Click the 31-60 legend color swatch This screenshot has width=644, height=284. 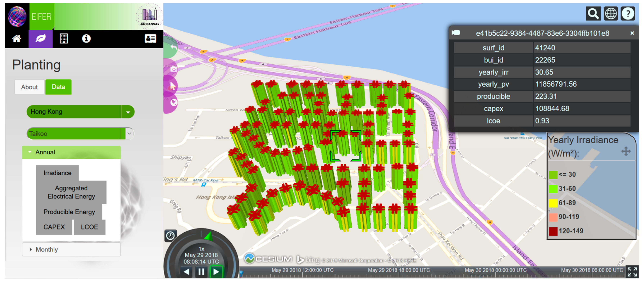pyautogui.click(x=553, y=189)
